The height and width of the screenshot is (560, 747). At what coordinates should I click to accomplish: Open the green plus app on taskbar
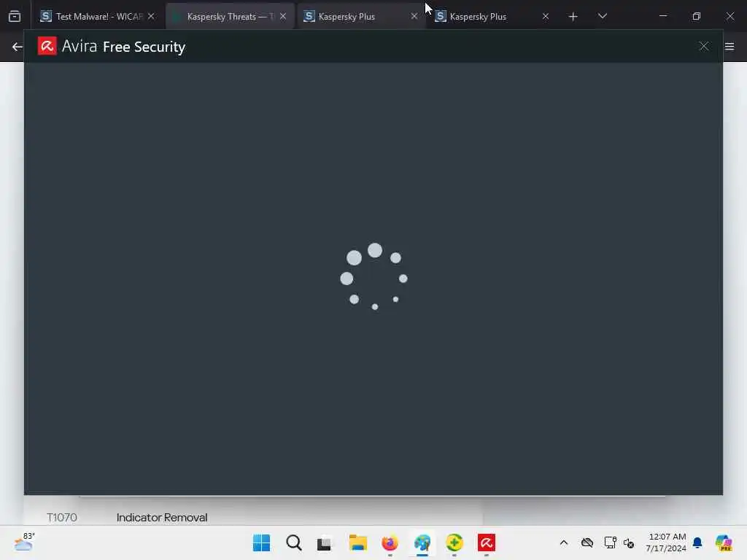pyautogui.click(x=454, y=542)
